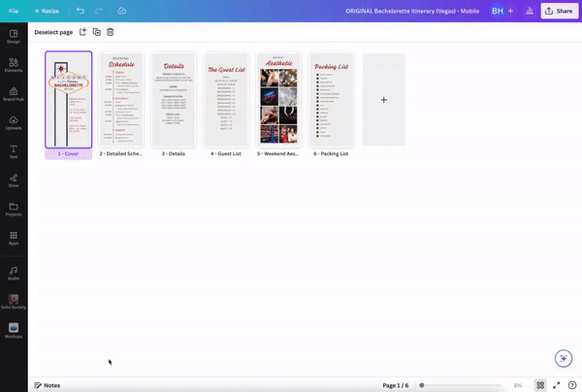The image size is (582, 392).
Task: Click Deselect page
Action: pos(53,32)
